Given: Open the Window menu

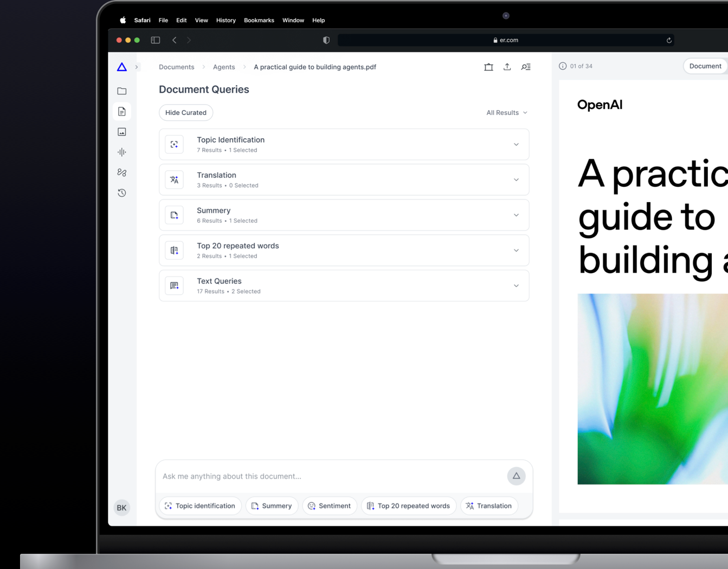Looking at the screenshot, I should coord(293,20).
